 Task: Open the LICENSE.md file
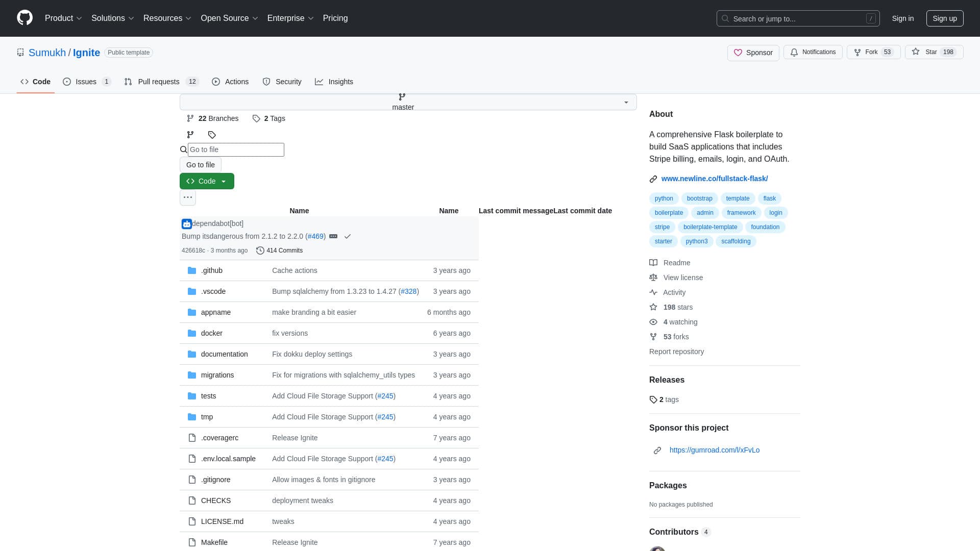point(222,521)
